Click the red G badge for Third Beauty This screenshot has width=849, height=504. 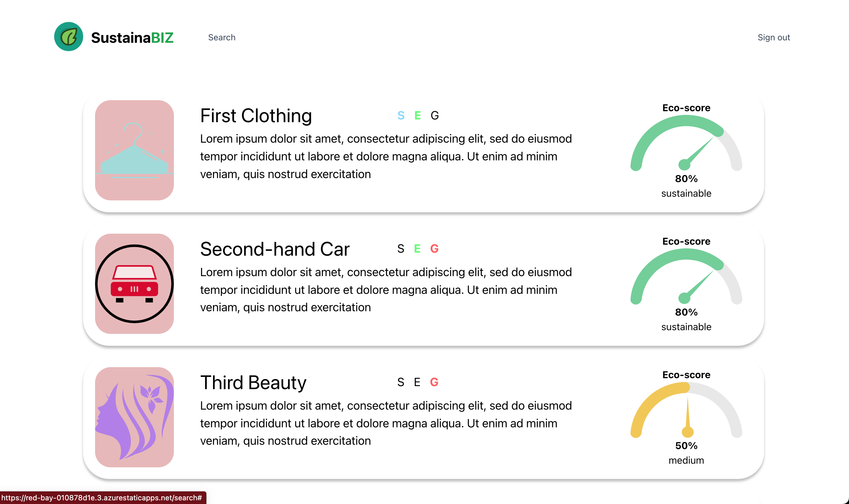[x=434, y=382]
